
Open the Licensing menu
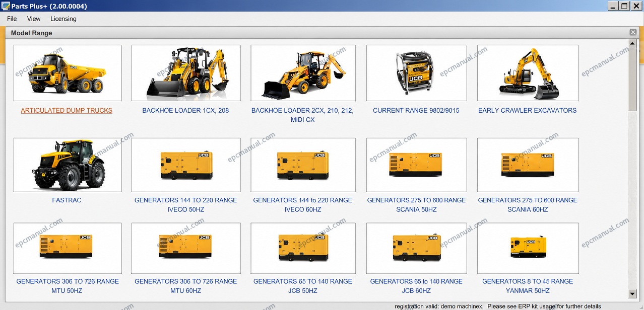63,19
